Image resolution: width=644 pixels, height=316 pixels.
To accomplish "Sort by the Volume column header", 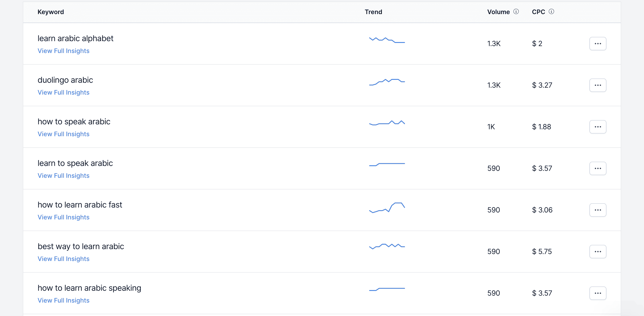I will tap(498, 12).
